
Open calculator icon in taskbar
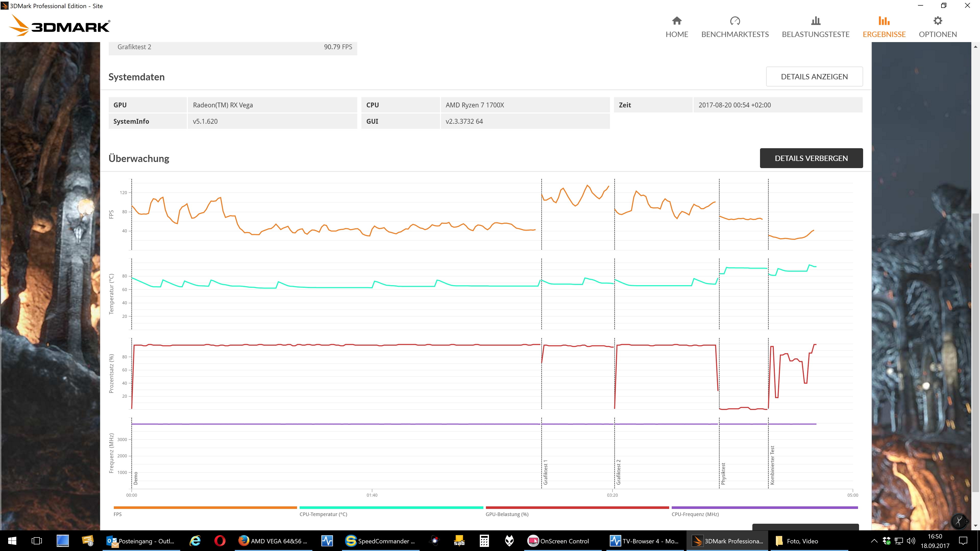(x=484, y=541)
